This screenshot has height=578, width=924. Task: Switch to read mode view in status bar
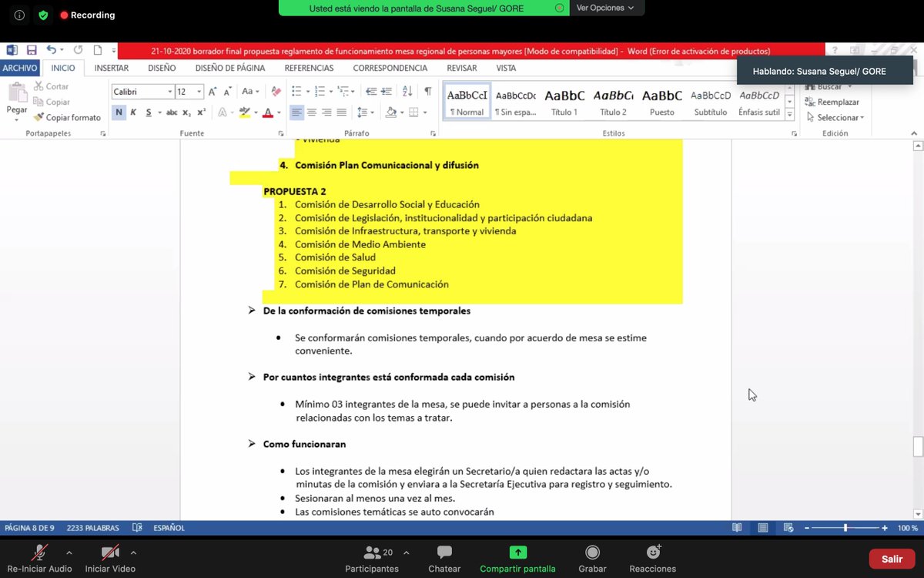click(x=737, y=528)
